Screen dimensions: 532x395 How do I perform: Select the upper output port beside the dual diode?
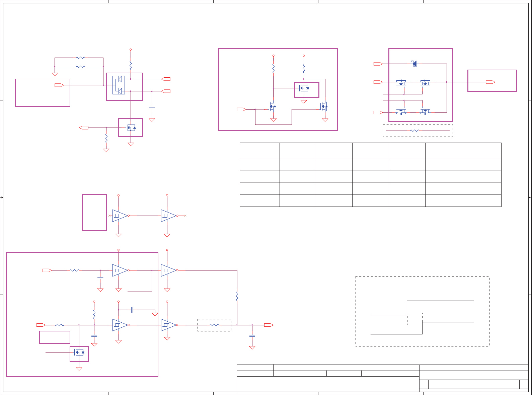[166, 79]
